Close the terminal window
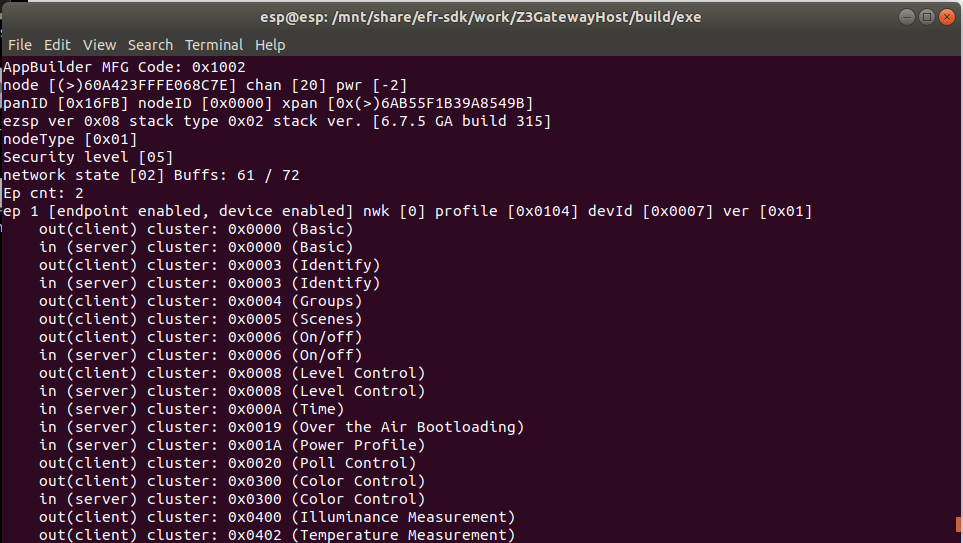This screenshot has height=543, width=963. 943,17
